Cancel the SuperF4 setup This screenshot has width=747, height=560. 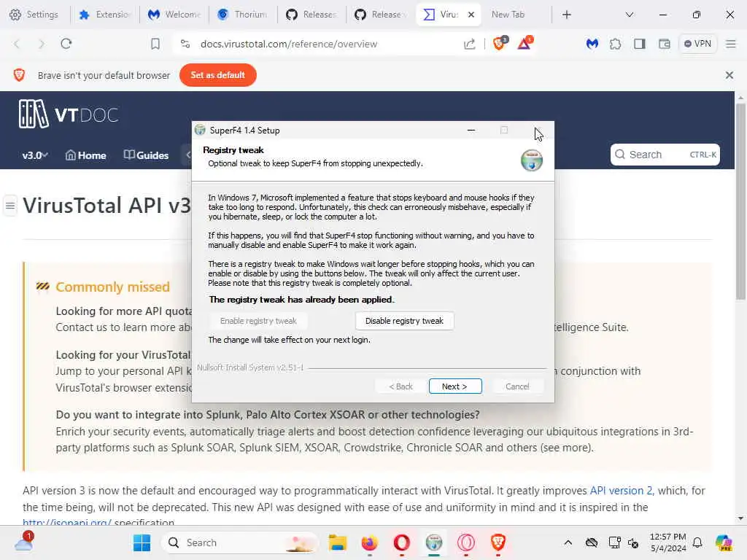(x=517, y=386)
